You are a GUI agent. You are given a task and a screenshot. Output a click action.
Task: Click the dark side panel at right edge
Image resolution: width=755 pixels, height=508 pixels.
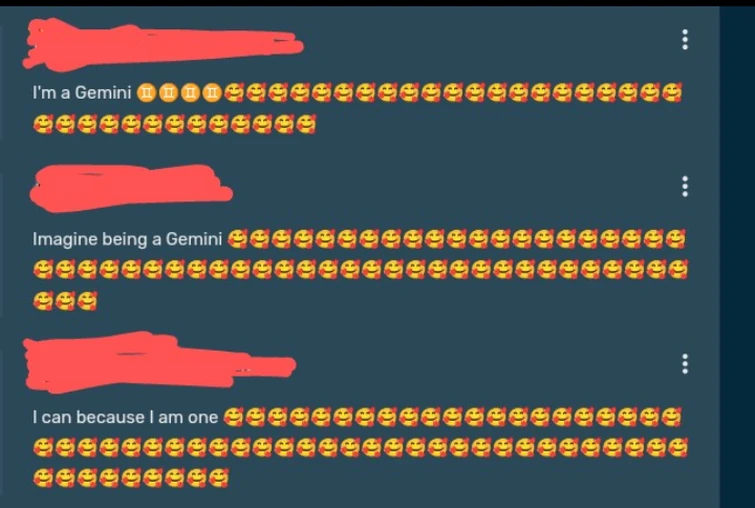[x=737, y=257]
